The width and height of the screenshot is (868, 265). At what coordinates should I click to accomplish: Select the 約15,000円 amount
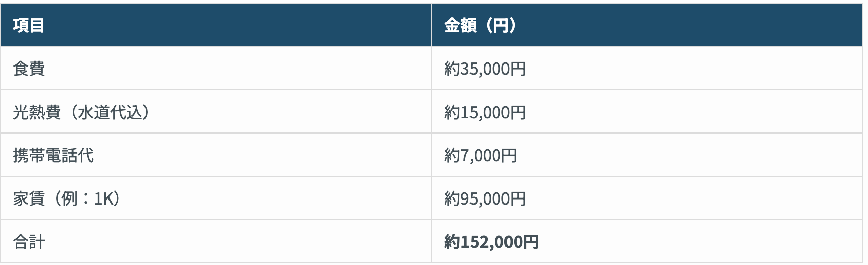pos(485,112)
